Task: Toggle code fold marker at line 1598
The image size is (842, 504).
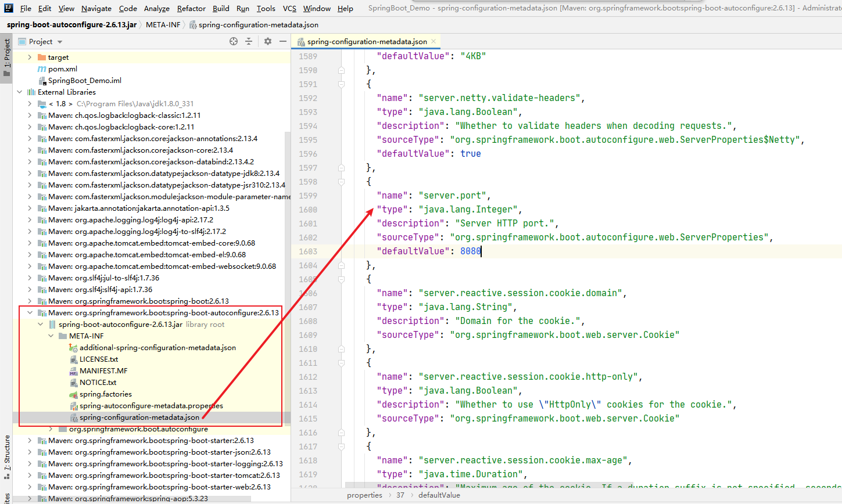Action: pyautogui.click(x=341, y=181)
